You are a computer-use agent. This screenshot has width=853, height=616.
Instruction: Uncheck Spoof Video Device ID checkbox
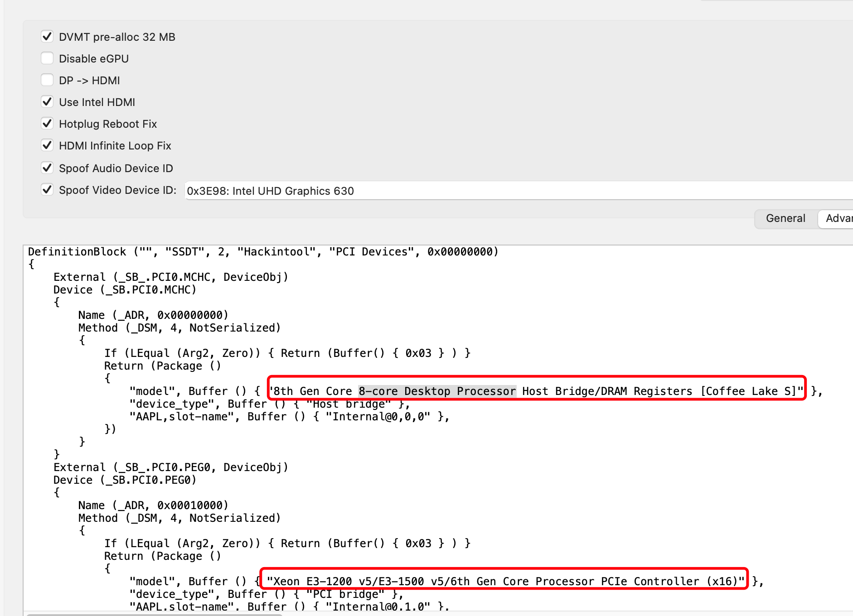point(47,189)
